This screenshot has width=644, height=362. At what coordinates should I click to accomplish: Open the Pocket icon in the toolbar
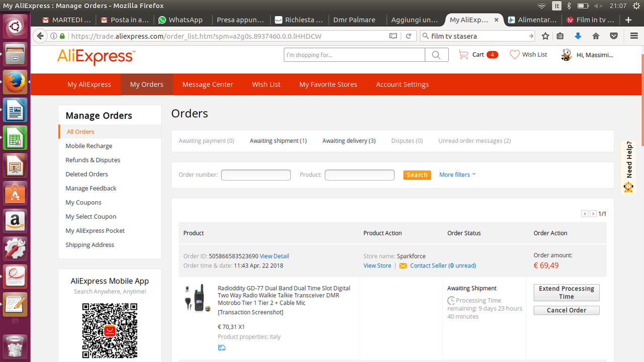(x=614, y=36)
